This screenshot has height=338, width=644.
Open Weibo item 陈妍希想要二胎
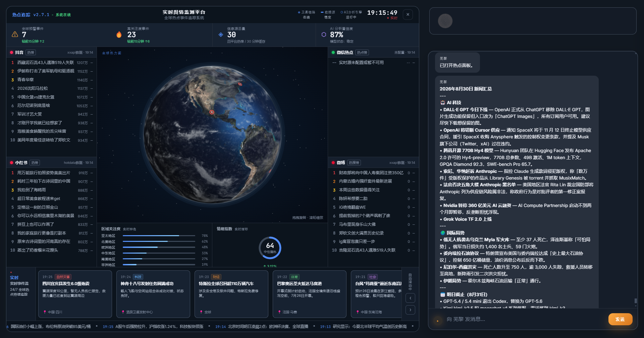tap(373, 199)
